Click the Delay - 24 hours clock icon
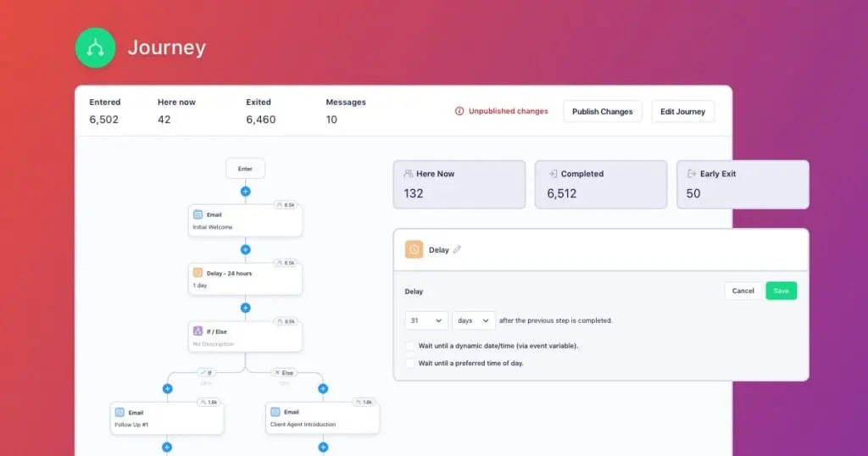868x456 pixels. (198, 273)
